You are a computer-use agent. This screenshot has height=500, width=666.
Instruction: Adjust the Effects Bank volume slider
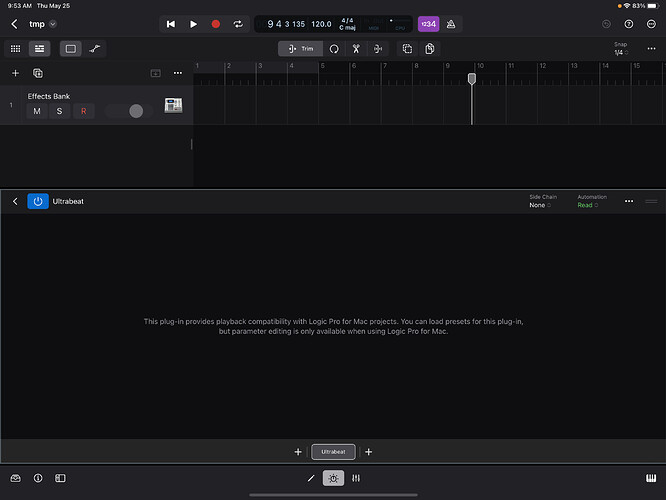[x=136, y=111]
